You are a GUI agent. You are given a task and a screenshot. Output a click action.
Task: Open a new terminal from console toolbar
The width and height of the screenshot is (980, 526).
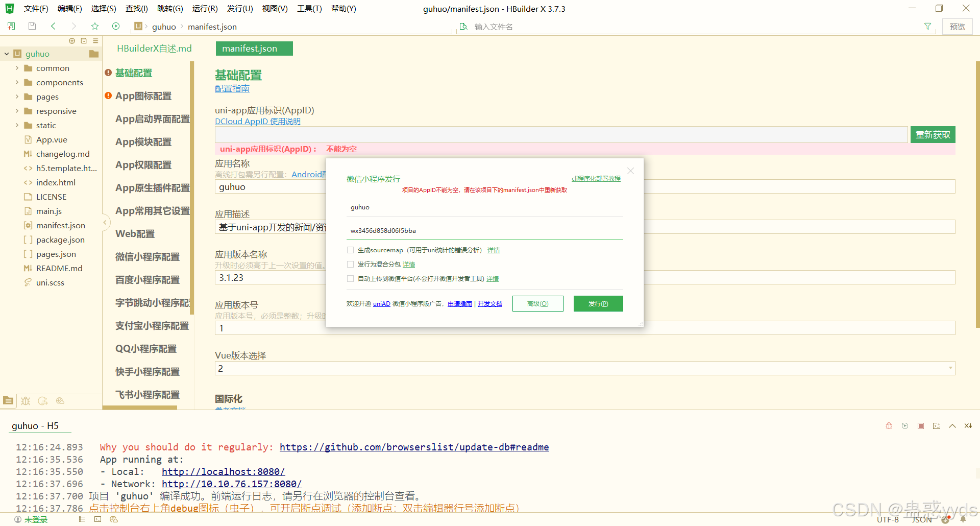(x=937, y=426)
